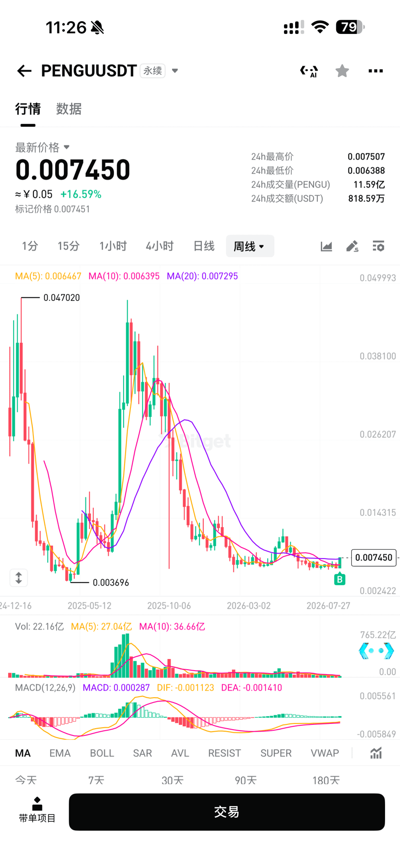Tap the MA(10): 0.006395 label
This screenshot has height=868, width=400.
[x=124, y=276]
